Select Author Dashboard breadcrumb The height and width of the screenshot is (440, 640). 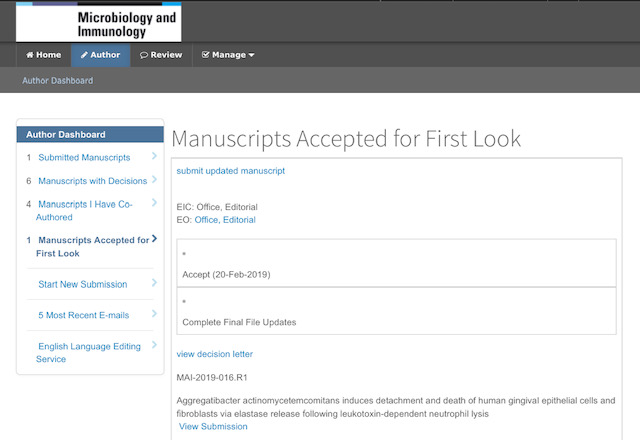tap(58, 80)
